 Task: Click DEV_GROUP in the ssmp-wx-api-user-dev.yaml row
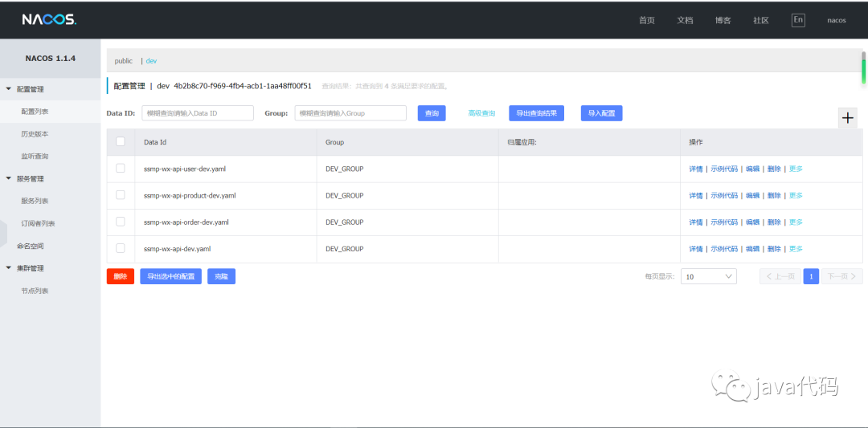(344, 169)
